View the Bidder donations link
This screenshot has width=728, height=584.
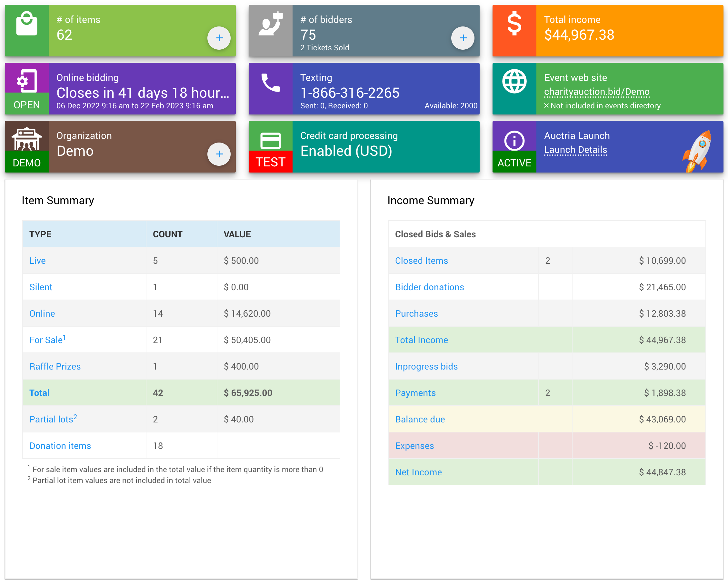point(429,287)
